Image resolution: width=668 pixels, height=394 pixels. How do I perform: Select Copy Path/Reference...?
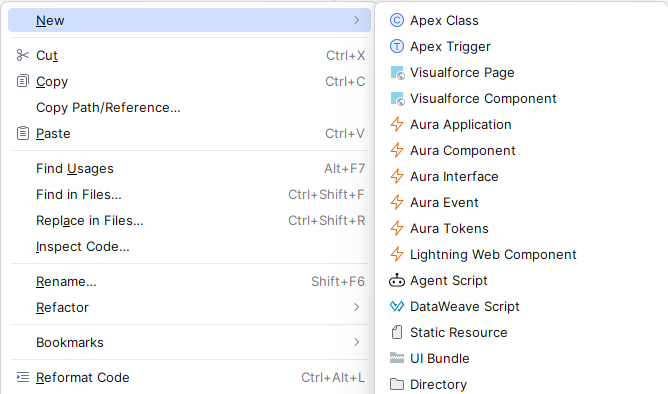coord(189,107)
